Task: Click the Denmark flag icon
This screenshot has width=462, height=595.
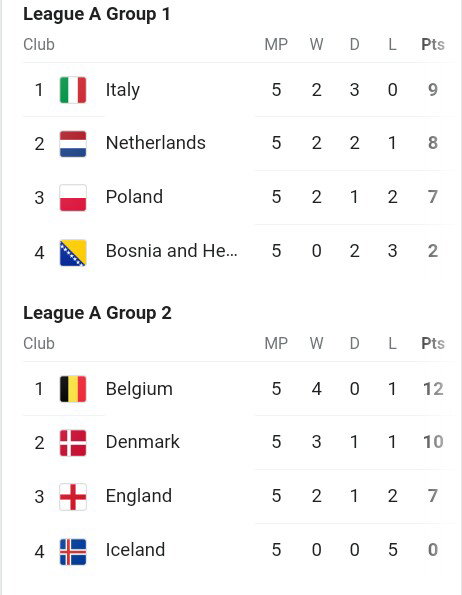Action: click(73, 443)
